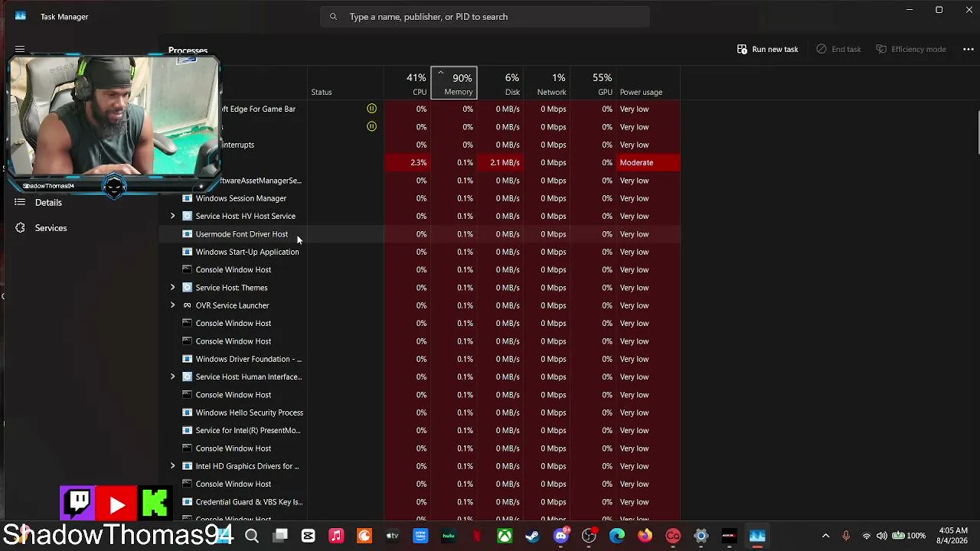Select Credential Guard & VBS Key process
This screenshot has width=980, height=551.
coord(420,502)
